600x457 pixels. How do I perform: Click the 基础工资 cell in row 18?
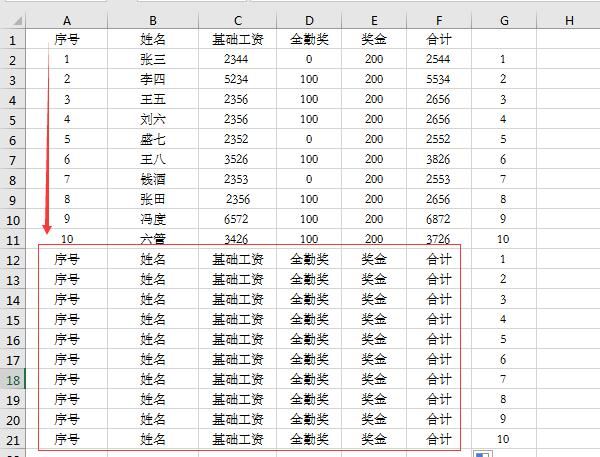click(x=238, y=379)
